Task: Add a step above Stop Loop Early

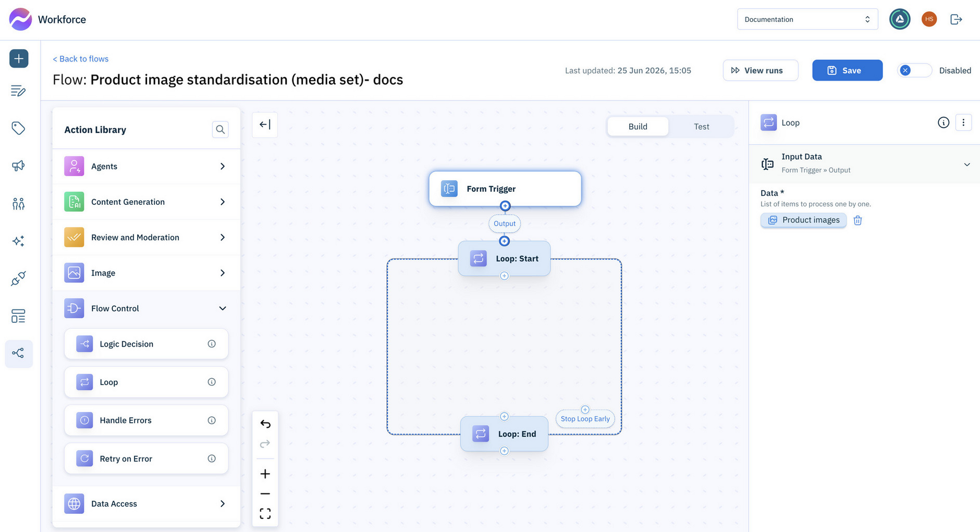Action: pyautogui.click(x=585, y=410)
